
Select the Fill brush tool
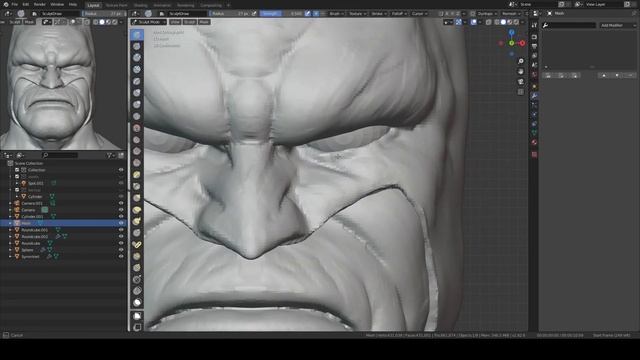tap(137, 151)
